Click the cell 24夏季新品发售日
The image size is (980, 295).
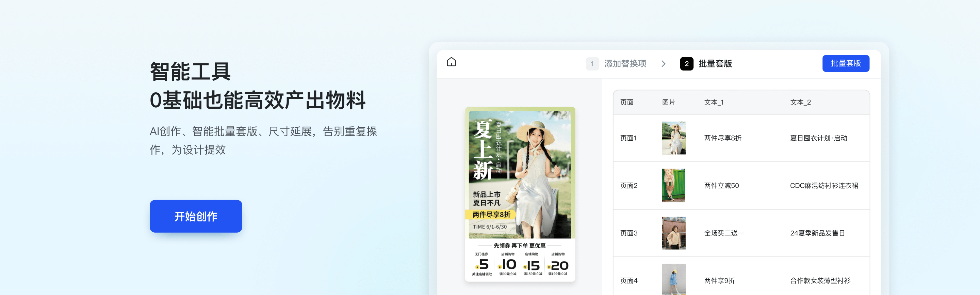[x=817, y=233]
